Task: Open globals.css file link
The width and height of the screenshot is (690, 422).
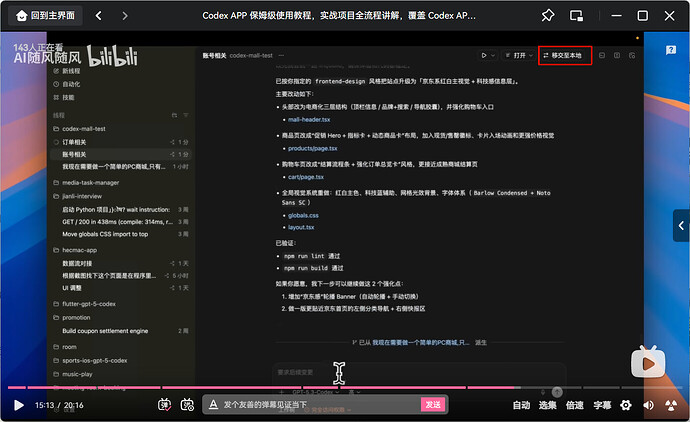Action: coord(303,216)
